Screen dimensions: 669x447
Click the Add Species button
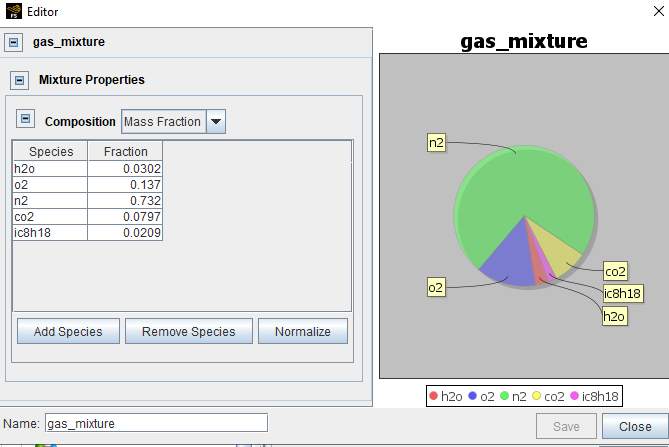tap(68, 331)
